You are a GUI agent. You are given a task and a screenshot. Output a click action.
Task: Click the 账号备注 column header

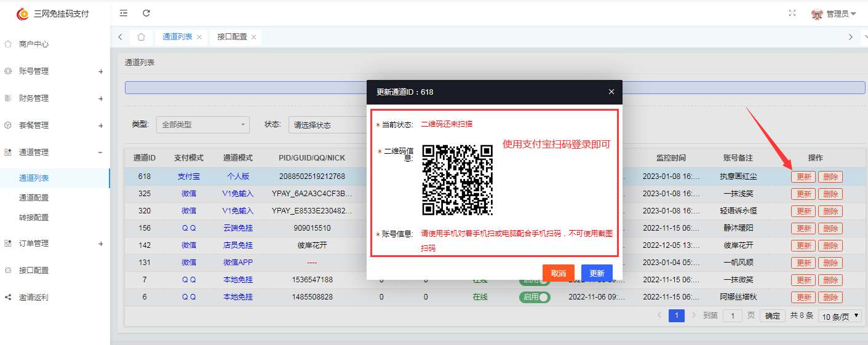click(738, 158)
